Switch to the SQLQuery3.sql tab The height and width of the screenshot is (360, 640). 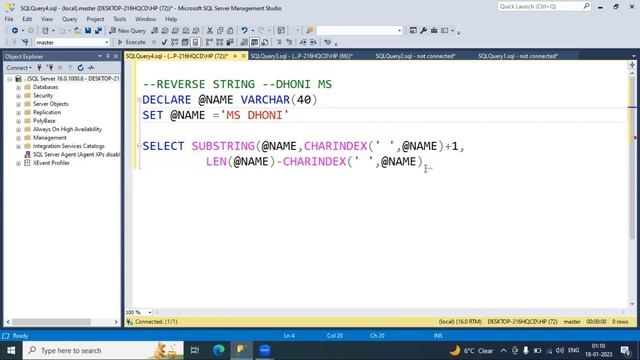[301, 56]
